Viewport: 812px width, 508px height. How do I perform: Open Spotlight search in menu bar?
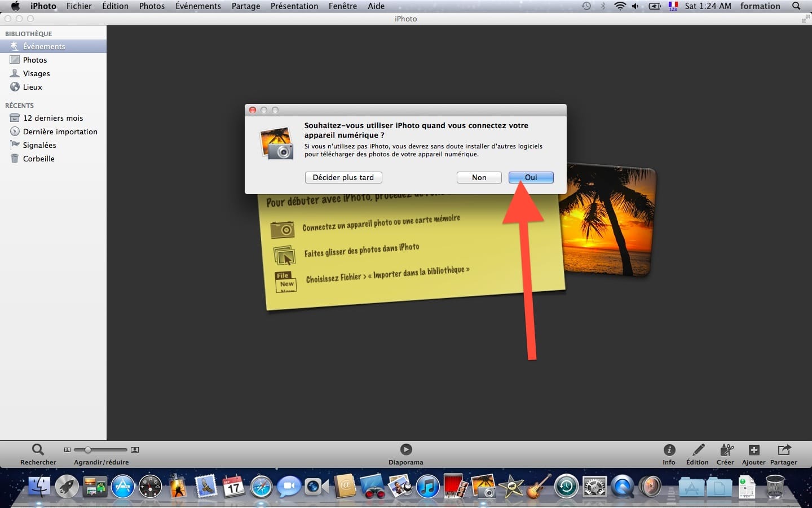click(796, 6)
